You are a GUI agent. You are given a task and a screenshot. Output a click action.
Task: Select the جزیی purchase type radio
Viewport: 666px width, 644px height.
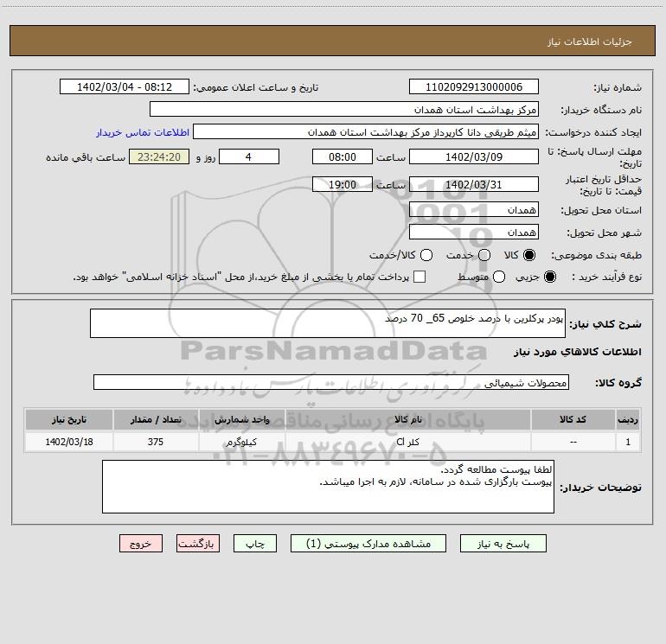549,277
